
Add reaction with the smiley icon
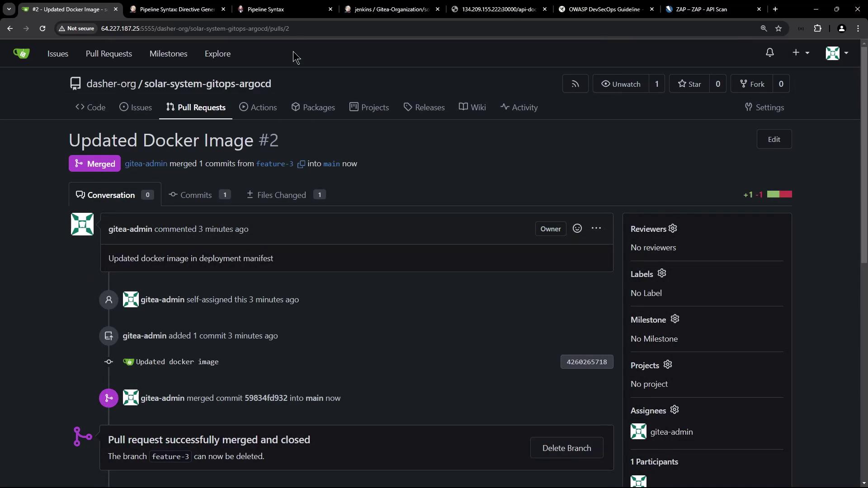(577, 229)
